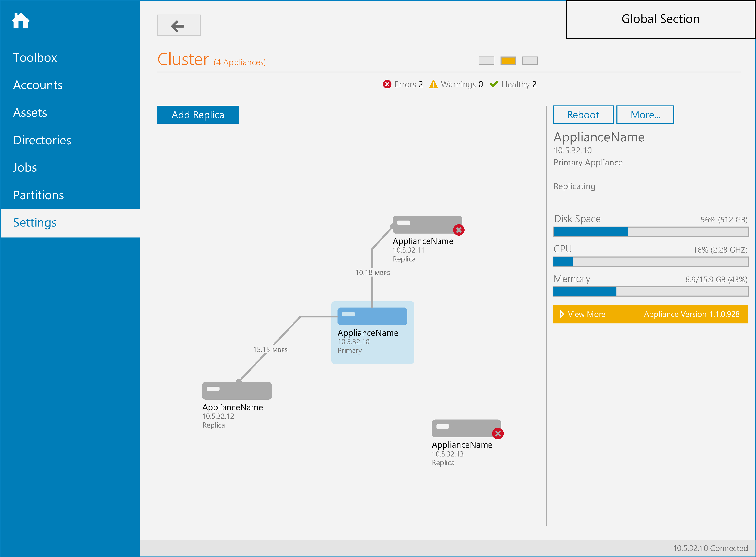Click the Disk Space usage bar
The image size is (756, 557).
651,232
